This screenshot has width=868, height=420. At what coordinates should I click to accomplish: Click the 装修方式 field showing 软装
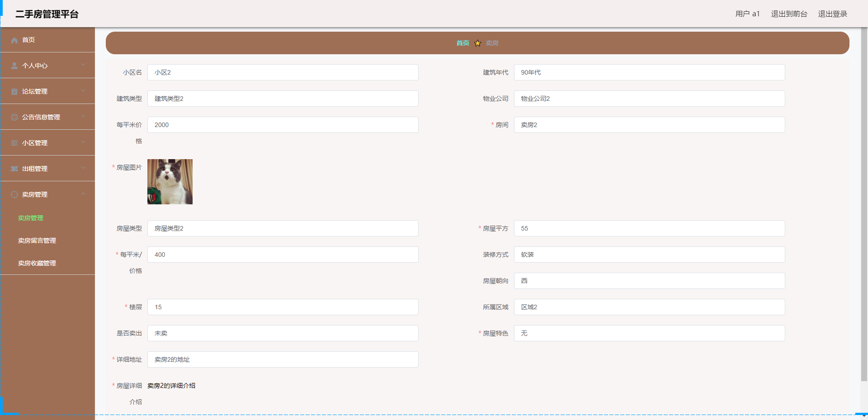point(649,255)
